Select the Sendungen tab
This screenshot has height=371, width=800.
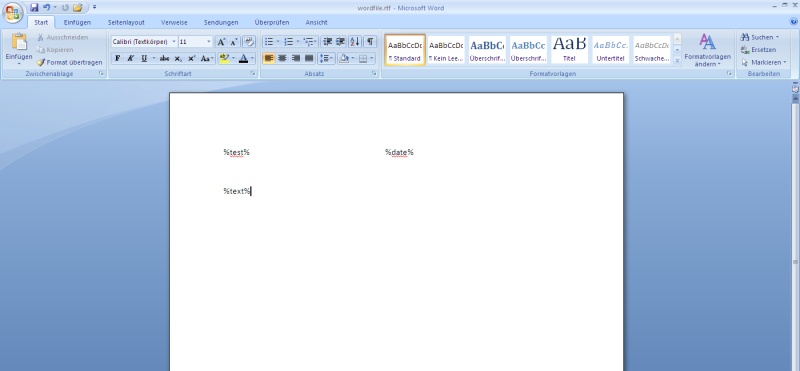point(221,22)
